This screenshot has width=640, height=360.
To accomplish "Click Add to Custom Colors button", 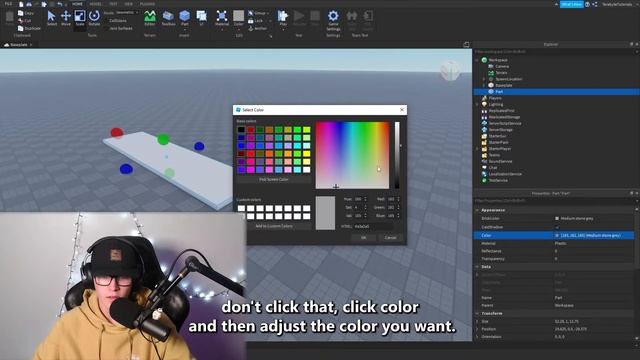I will 273,226.
